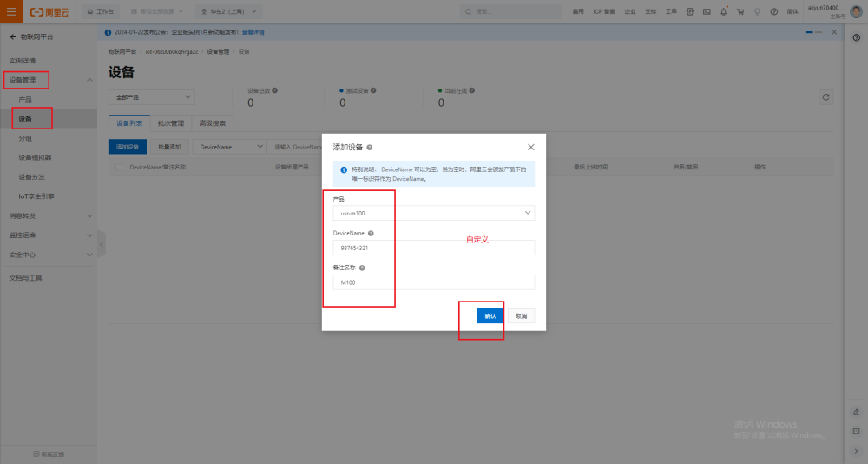The image size is (868, 464).
Task: Open the 费用 menu
Action: [x=578, y=11]
